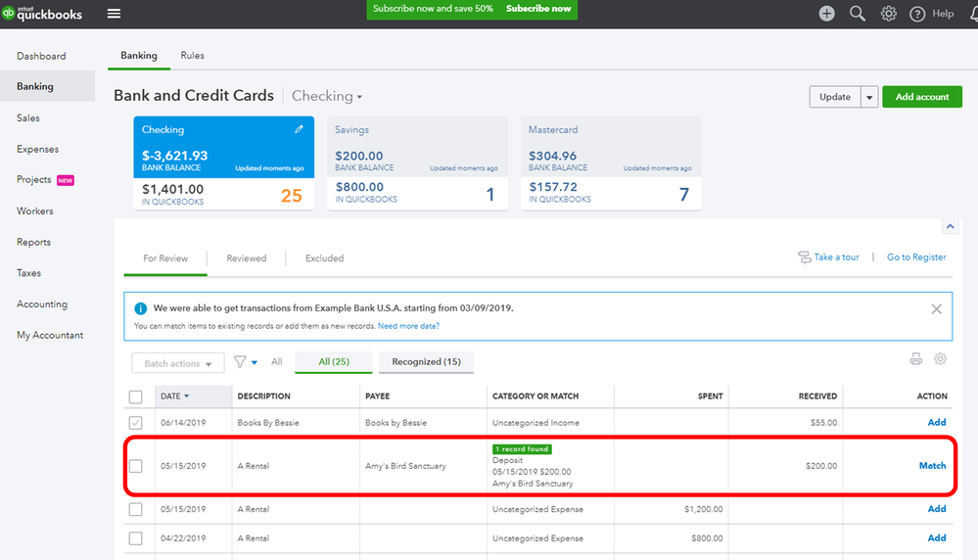
Task: Click the Need more data? link
Action: click(408, 325)
